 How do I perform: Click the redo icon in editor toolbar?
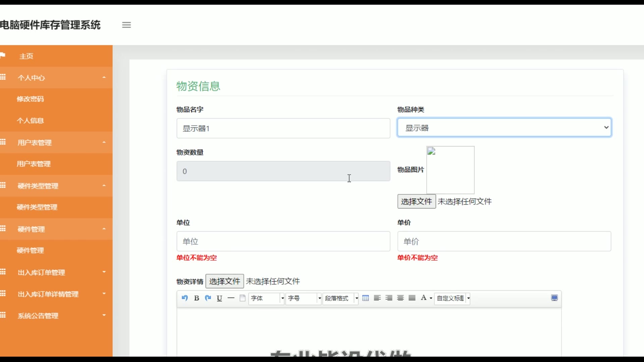click(x=208, y=298)
